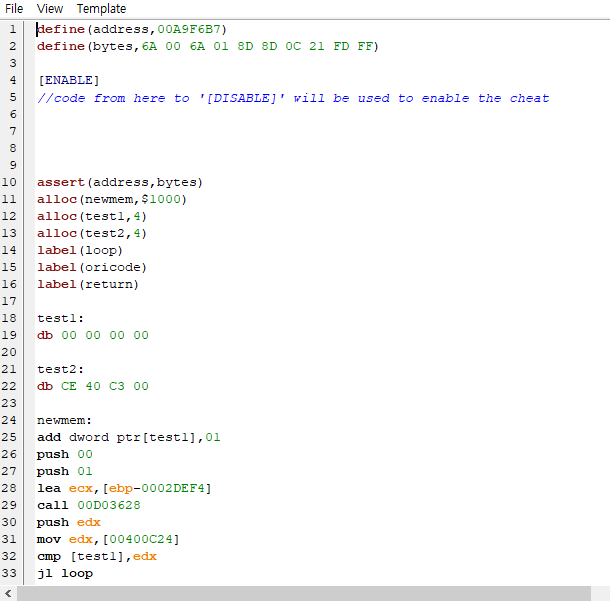Viewport: 610px width, 601px height.
Task: Click line number 25 in the gutter
Action: pyautogui.click(x=10, y=437)
